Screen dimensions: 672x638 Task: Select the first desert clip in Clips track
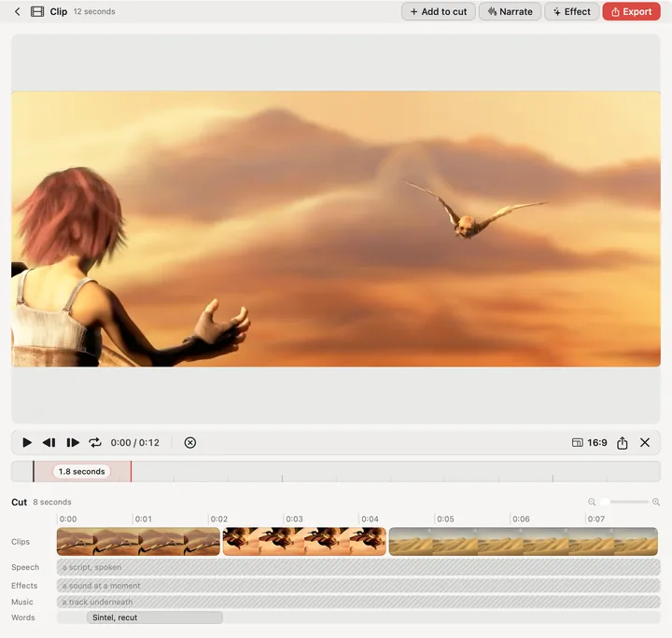click(138, 542)
